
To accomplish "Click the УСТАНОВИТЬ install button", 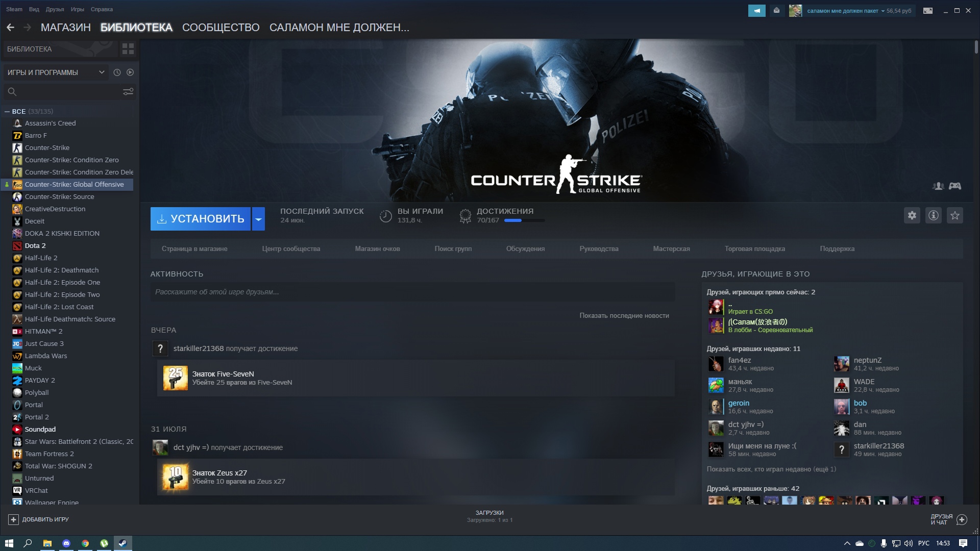I will pyautogui.click(x=201, y=219).
